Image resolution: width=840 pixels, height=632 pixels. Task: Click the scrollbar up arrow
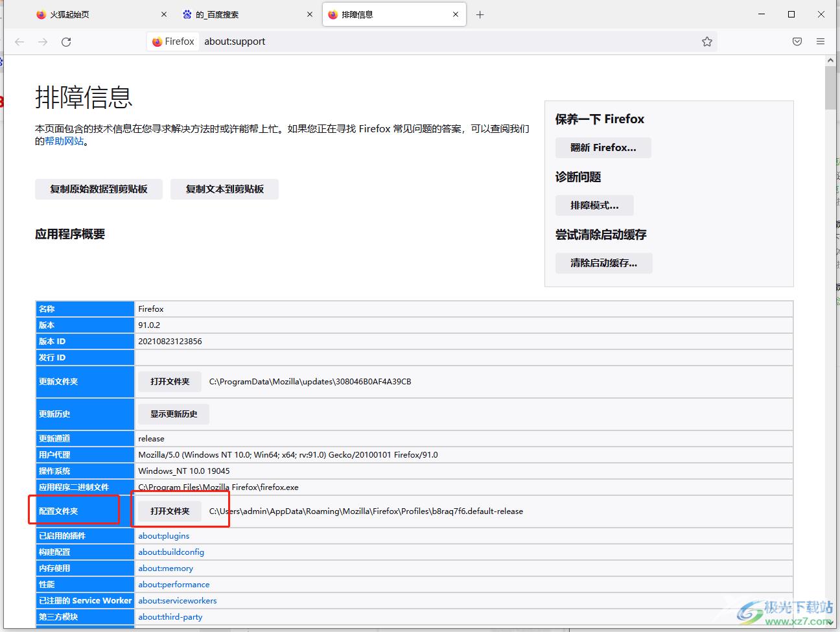pos(830,60)
